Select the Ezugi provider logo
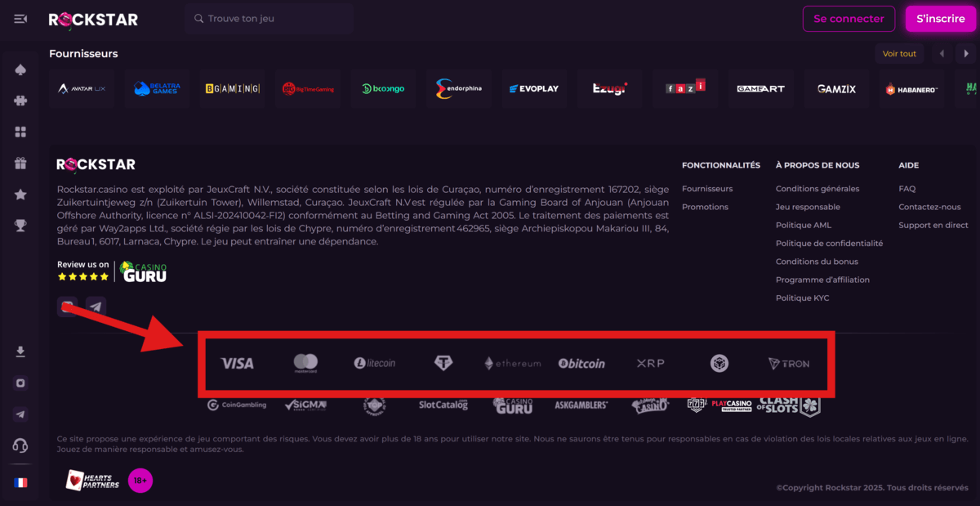Viewport: 980px width, 506px height. coord(609,88)
